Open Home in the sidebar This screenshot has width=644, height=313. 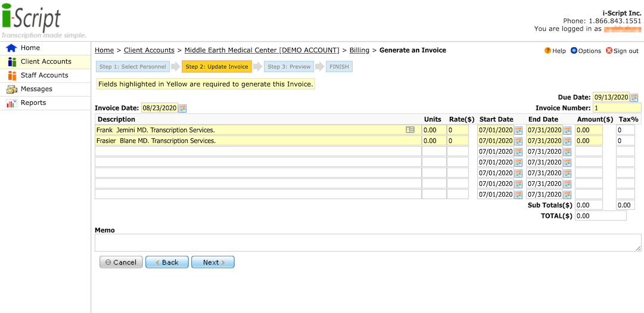[x=30, y=48]
